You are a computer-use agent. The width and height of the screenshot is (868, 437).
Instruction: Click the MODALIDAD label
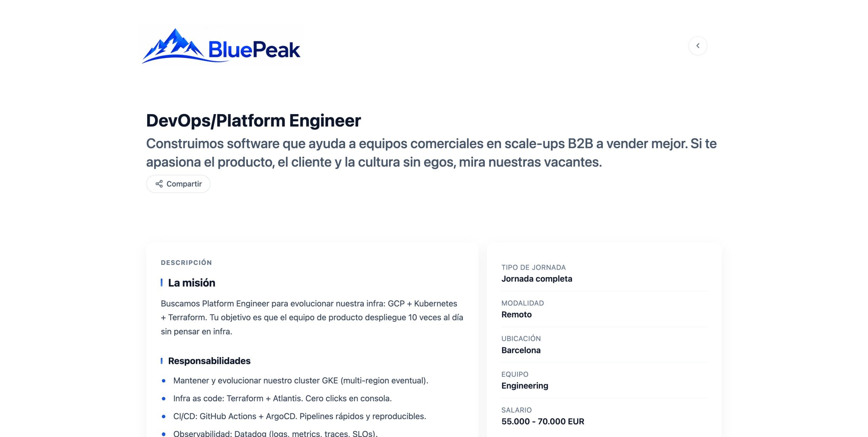[x=522, y=303]
